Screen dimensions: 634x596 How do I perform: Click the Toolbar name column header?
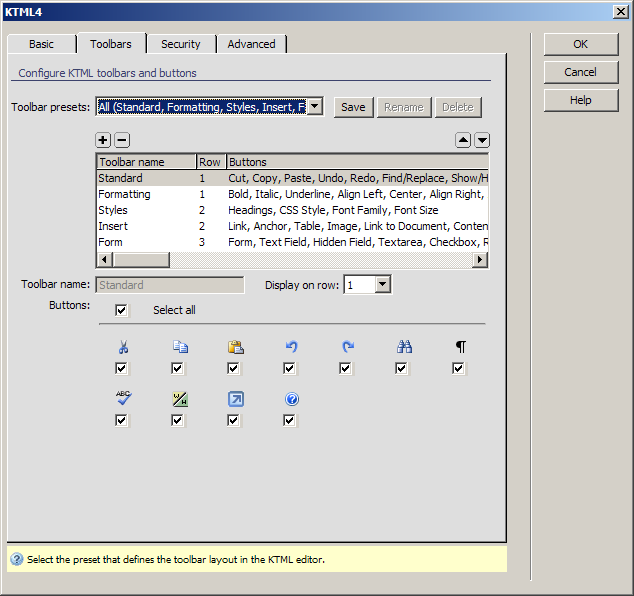click(x=147, y=162)
